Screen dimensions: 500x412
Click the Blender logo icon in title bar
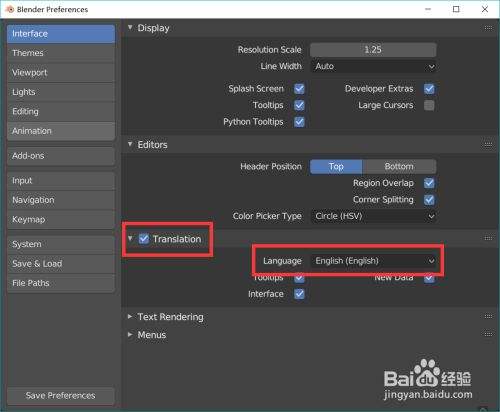(10, 9)
